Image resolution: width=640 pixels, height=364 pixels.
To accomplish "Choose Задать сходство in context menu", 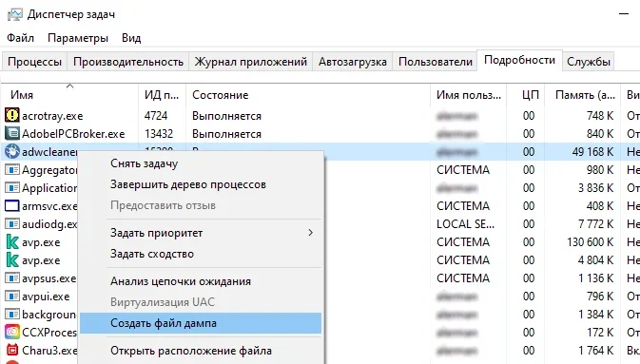I will click(201, 254).
